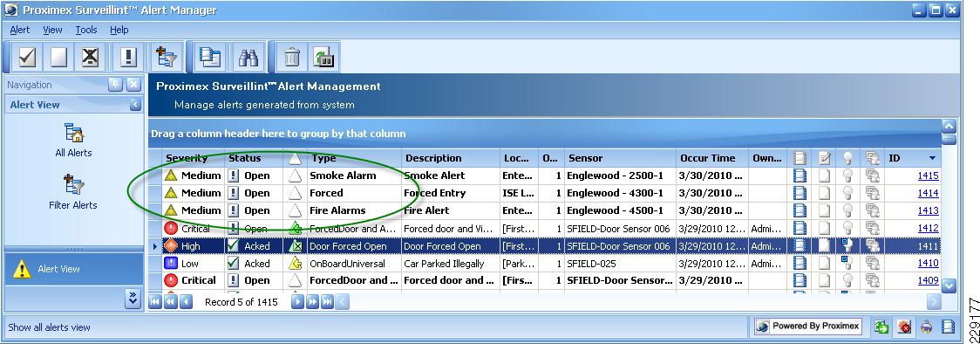The height and width of the screenshot is (344, 980).
Task: Pin the Navigation panel
Action: [x=116, y=85]
